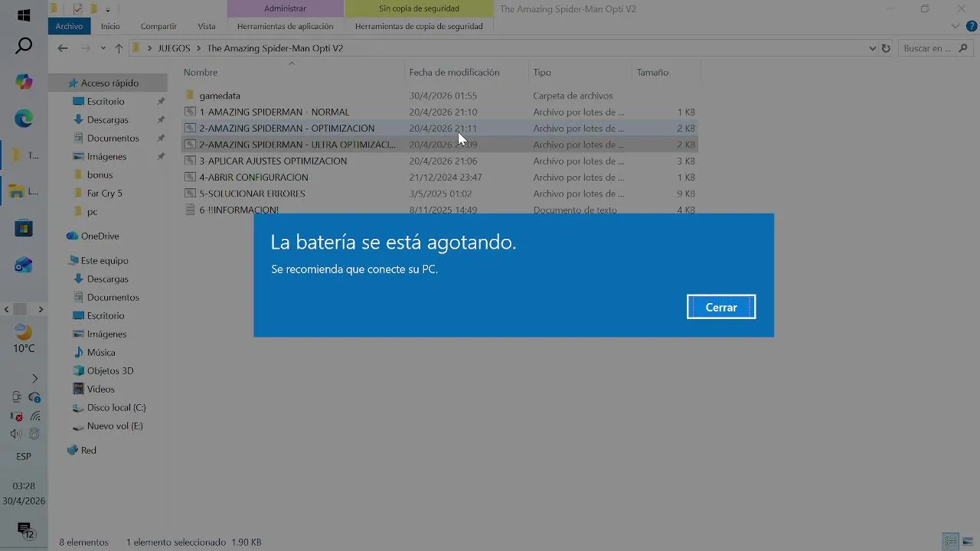Click the taskbar overflow right arrow

pyautogui.click(x=41, y=309)
